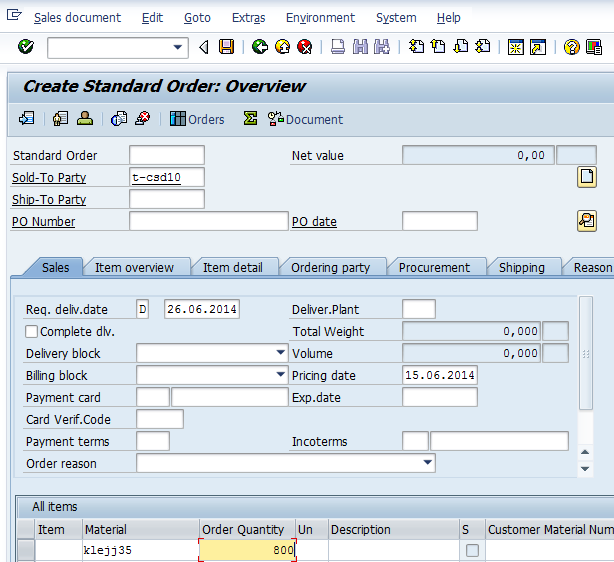Click the Ship-To Party input field
This screenshot has width=614, height=562.
(167, 199)
